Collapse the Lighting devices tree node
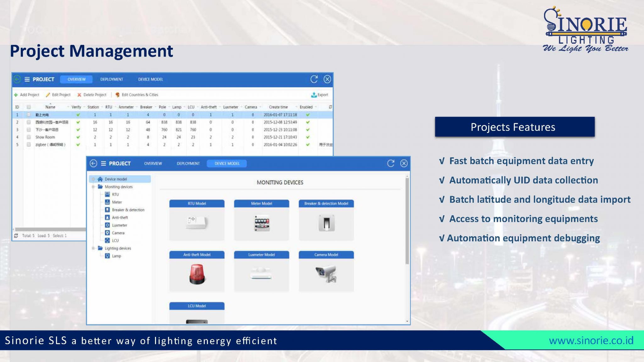Screen dimensions: 644x362 pos(93,248)
